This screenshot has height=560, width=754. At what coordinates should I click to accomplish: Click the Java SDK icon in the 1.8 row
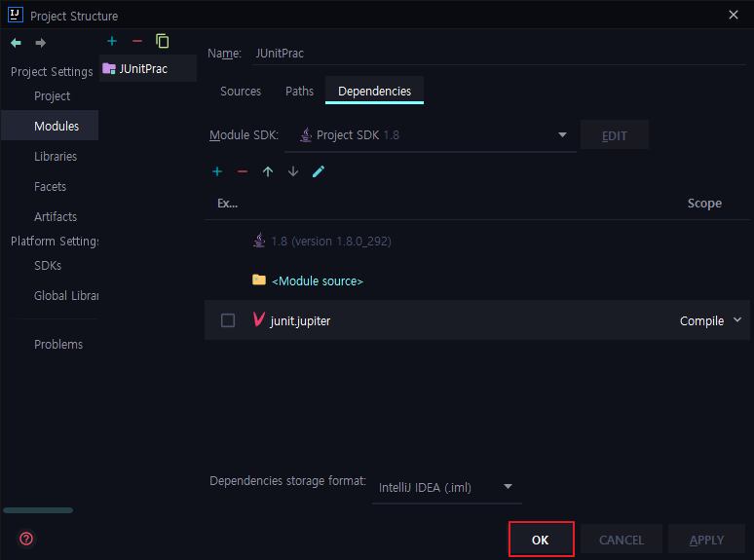[259, 240]
